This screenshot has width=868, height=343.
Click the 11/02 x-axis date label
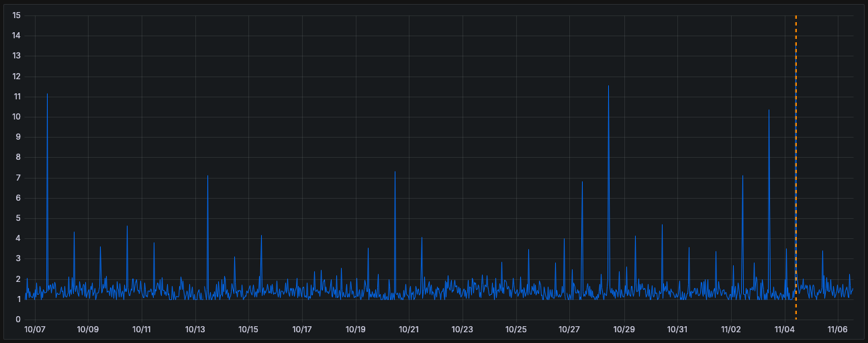731,330
